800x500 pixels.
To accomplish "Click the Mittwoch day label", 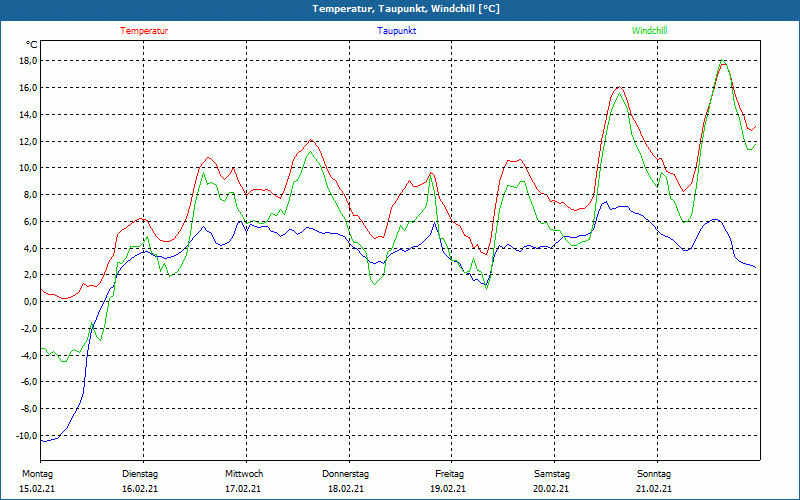I will click(244, 474).
